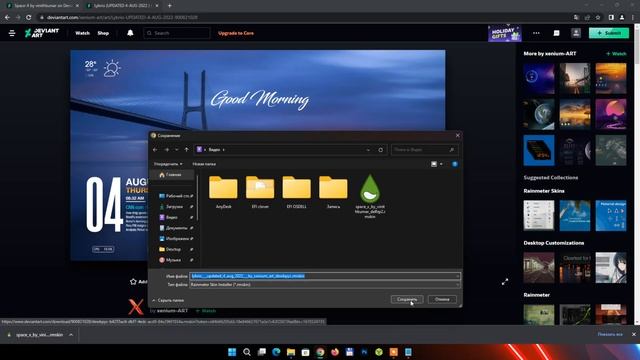This screenshot has height=360, width=640.
Task: Open the user profile avatar menu
Action: coord(576,33)
